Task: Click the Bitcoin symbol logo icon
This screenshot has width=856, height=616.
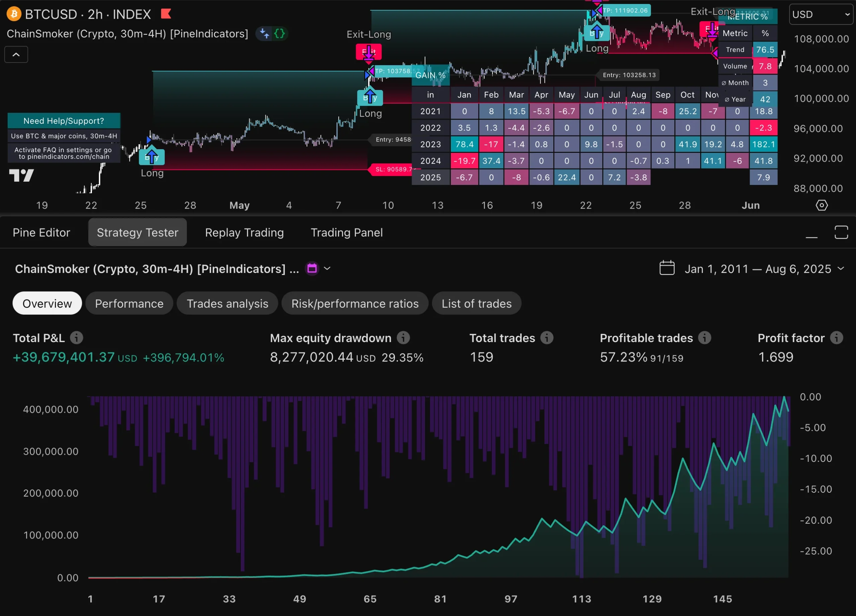Action: coord(14,14)
